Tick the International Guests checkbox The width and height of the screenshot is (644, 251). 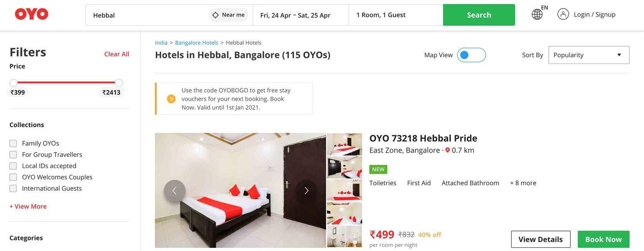pyautogui.click(x=13, y=188)
